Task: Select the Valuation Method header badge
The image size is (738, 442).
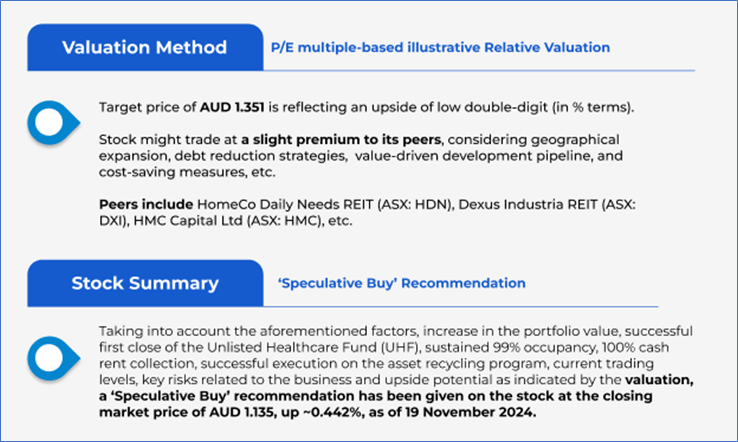Action: pyautogui.click(x=144, y=47)
